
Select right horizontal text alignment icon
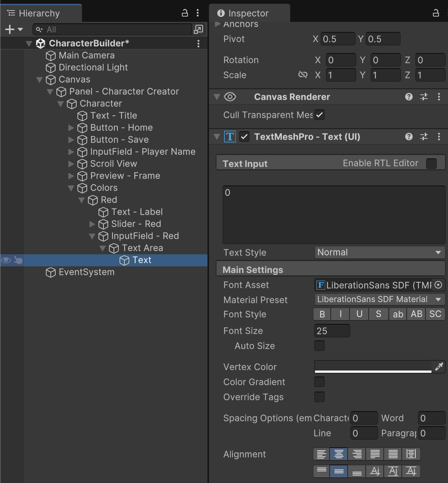click(357, 454)
